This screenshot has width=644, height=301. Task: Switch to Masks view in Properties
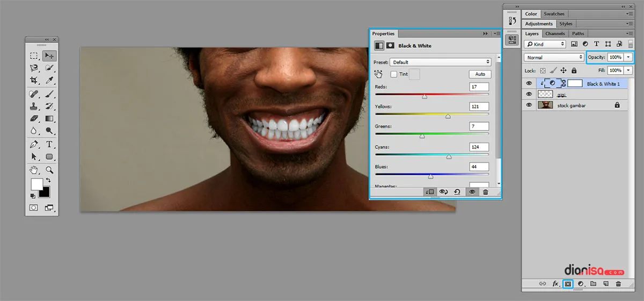click(391, 46)
